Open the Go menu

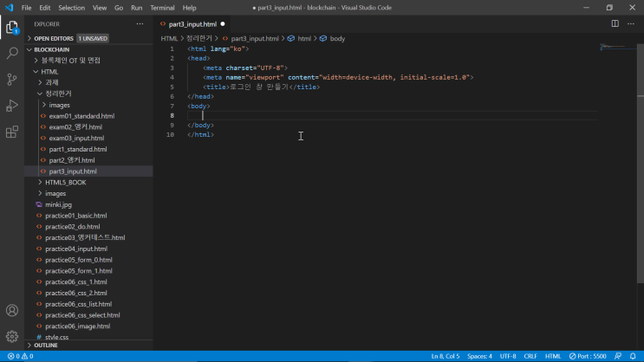pos(119,8)
